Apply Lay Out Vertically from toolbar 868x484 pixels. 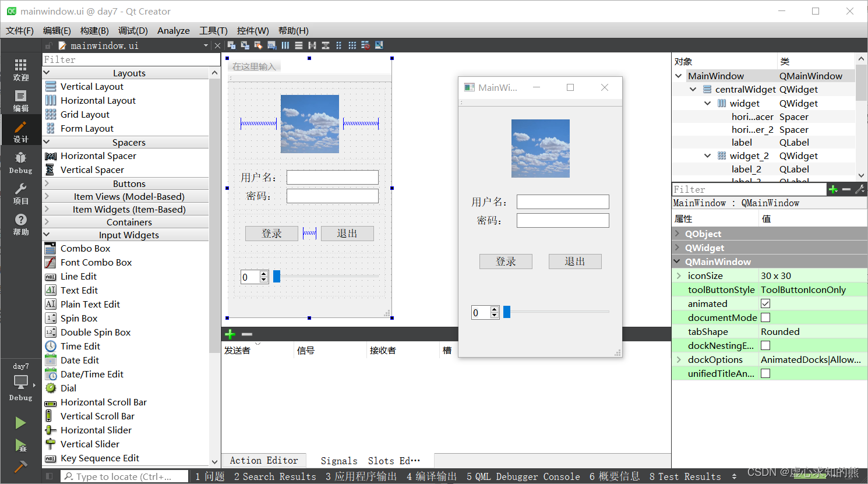pyautogui.click(x=299, y=45)
